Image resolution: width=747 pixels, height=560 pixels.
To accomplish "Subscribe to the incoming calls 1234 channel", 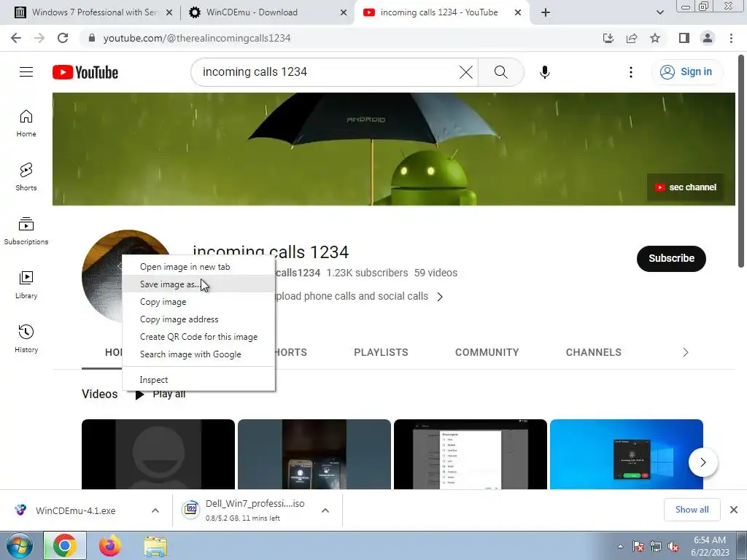I will pos(671,259).
